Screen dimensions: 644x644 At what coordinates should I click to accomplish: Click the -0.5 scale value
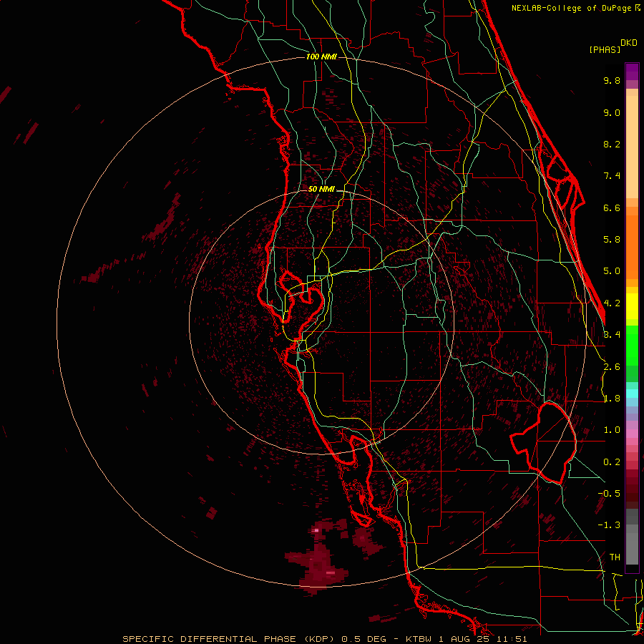click(609, 494)
